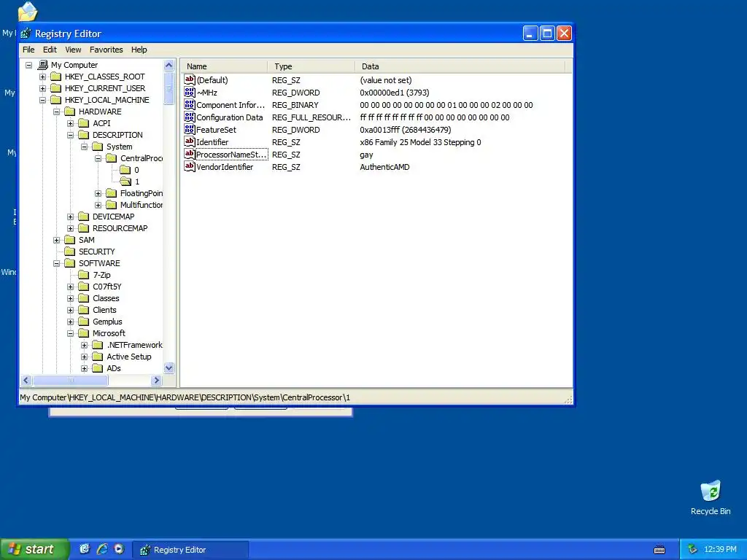Click the VendorIdentifier string value icon
This screenshot has height=560, width=747.
[x=190, y=167]
